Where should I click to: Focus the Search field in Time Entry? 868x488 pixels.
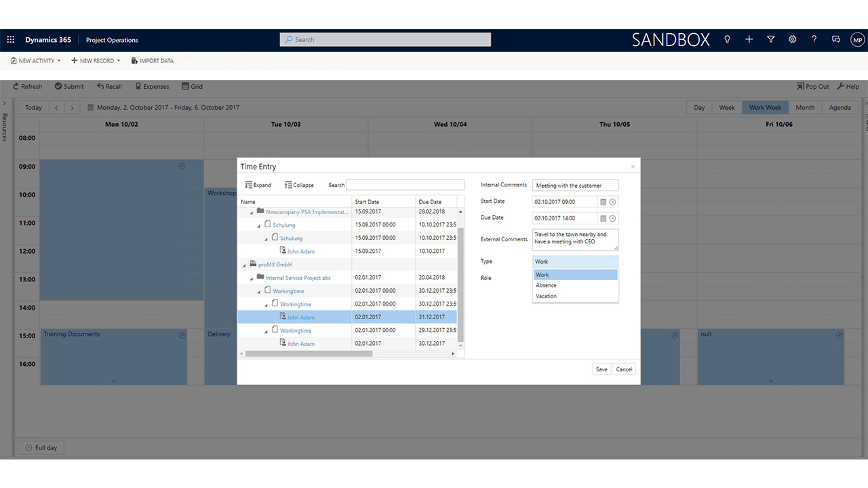tap(406, 185)
